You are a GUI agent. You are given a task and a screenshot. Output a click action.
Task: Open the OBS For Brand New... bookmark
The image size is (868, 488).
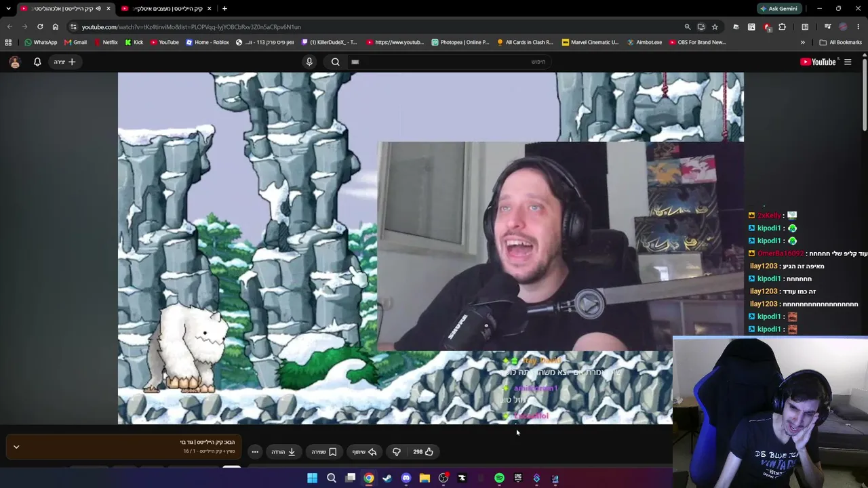pyautogui.click(x=697, y=42)
